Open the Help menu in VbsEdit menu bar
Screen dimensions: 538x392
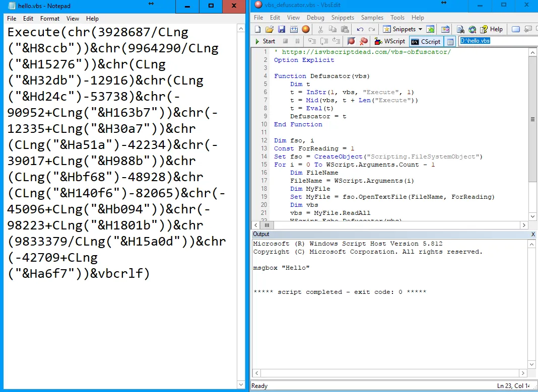pos(418,18)
